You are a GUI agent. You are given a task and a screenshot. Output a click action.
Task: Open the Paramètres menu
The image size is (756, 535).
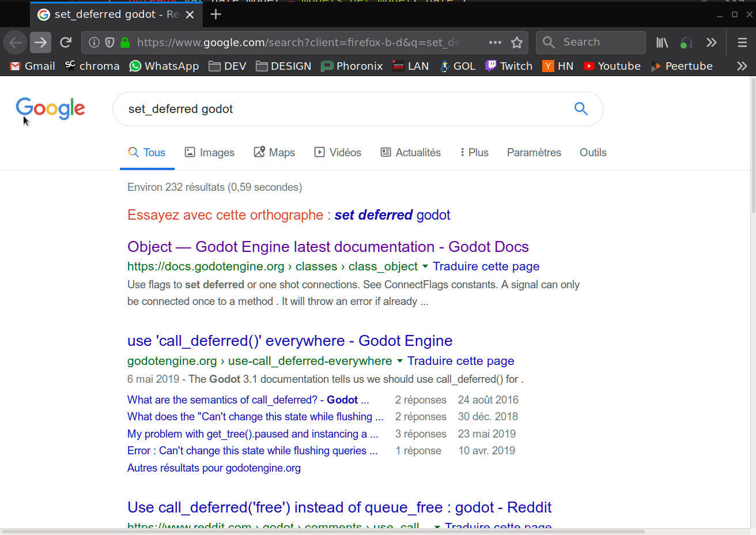[534, 152]
